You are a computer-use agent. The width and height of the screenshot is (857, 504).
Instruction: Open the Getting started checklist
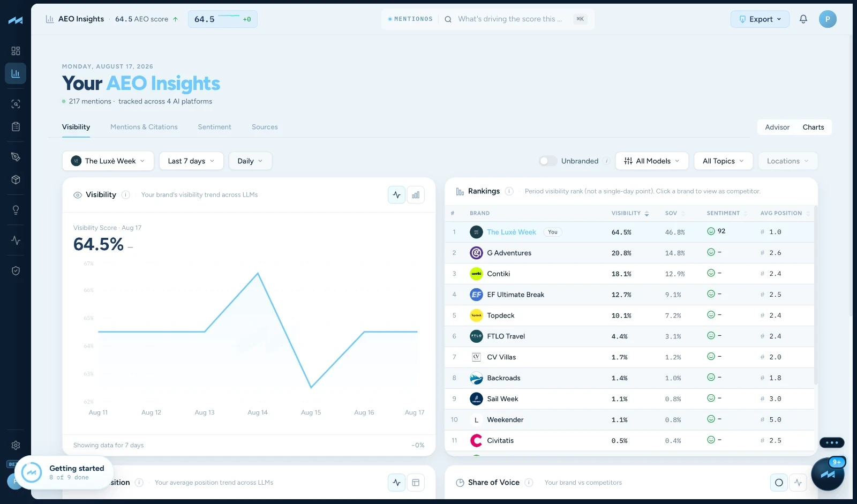coord(64,472)
